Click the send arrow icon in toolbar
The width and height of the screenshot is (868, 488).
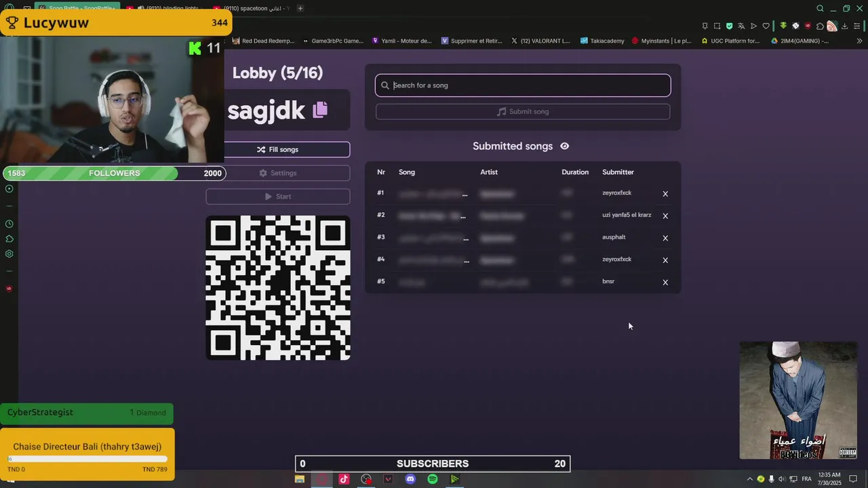pos(753,26)
